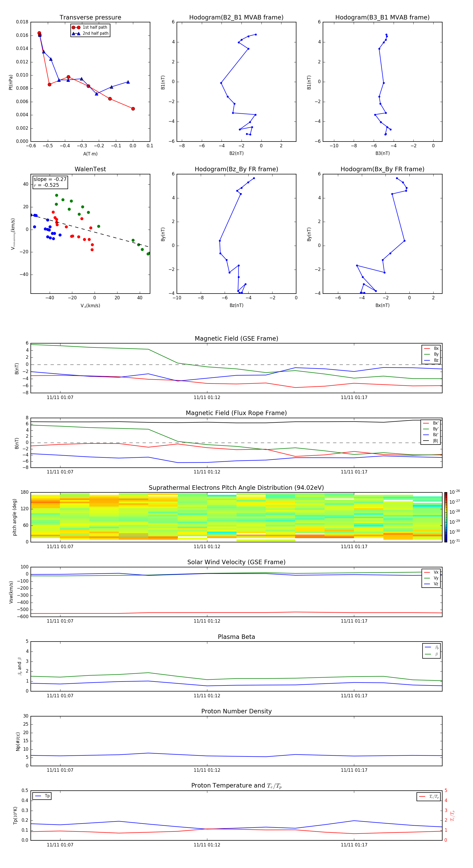Select the β_p legend entry in Plasma Beta
This screenshot has width=473, height=868.
coord(431,647)
